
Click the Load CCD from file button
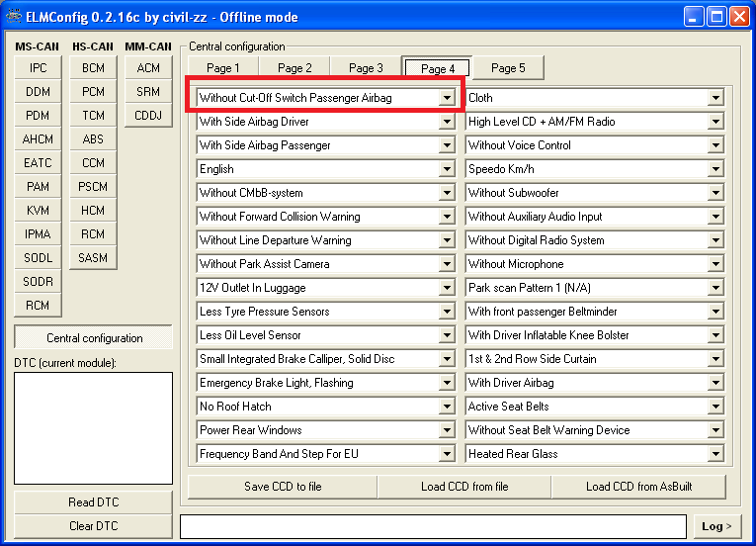(464, 487)
